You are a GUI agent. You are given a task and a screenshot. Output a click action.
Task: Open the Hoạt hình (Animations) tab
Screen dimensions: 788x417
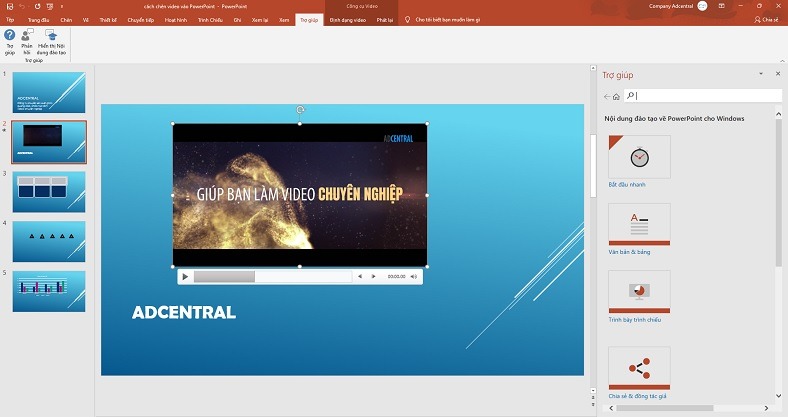coord(176,20)
